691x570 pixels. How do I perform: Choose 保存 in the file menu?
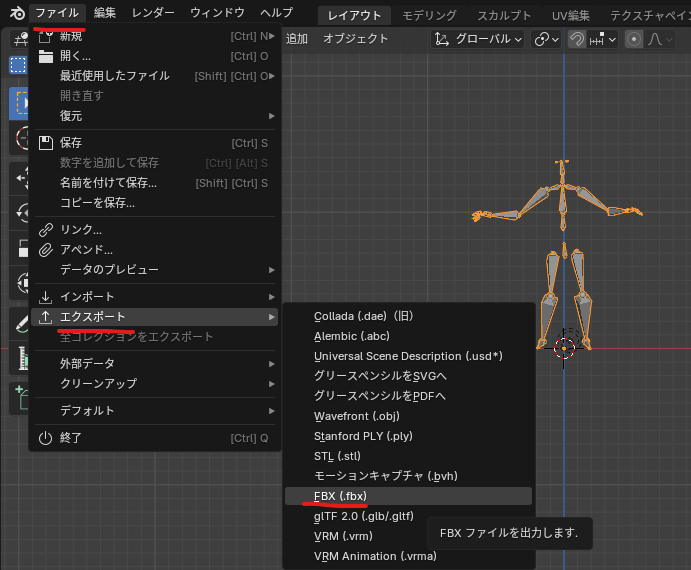point(155,143)
